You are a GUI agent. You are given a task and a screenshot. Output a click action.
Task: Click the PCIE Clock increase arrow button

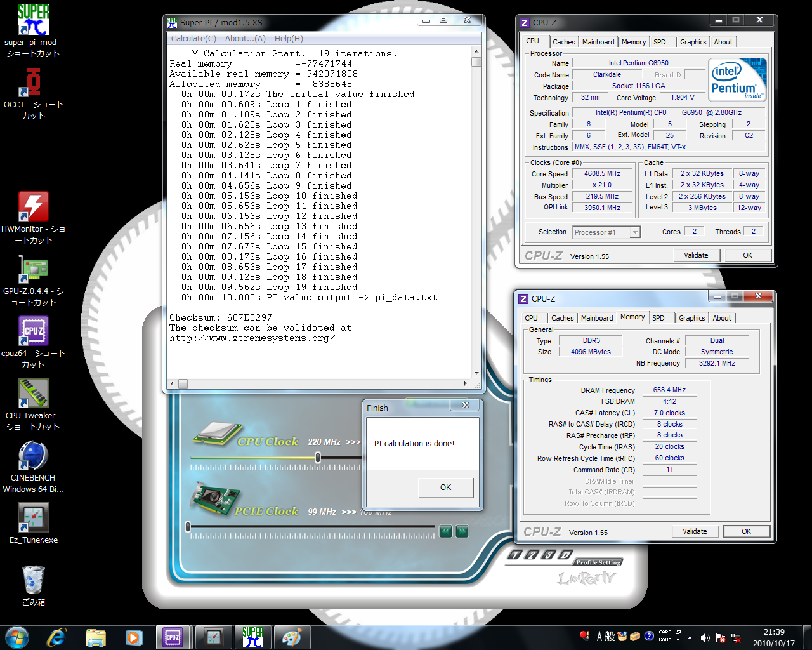click(x=462, y=531)
